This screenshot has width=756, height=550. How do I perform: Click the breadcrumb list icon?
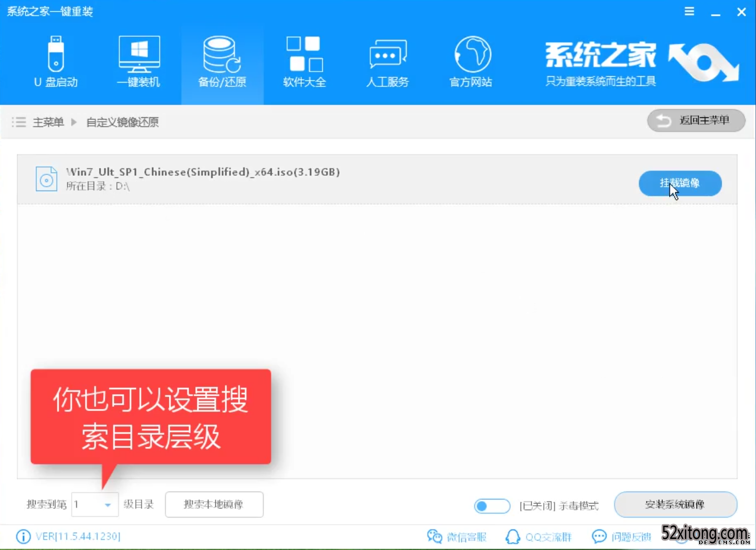[x=19, y=122]
